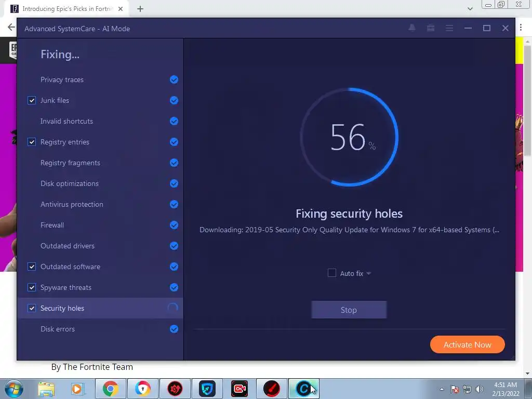Image resolution: width=532 pixels, height=399 pixels.
Task: Open the hamburger options menu in SystemCare
Action: 449,28
